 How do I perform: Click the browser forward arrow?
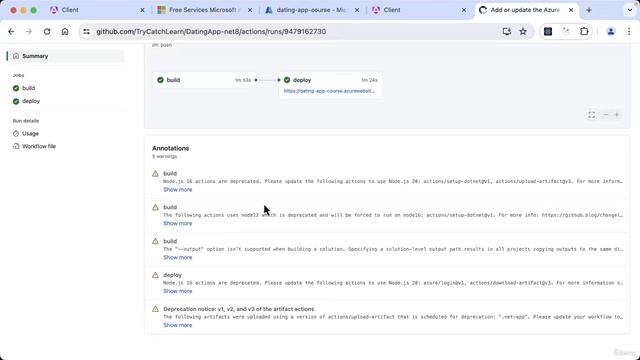(x=29, y=31)
